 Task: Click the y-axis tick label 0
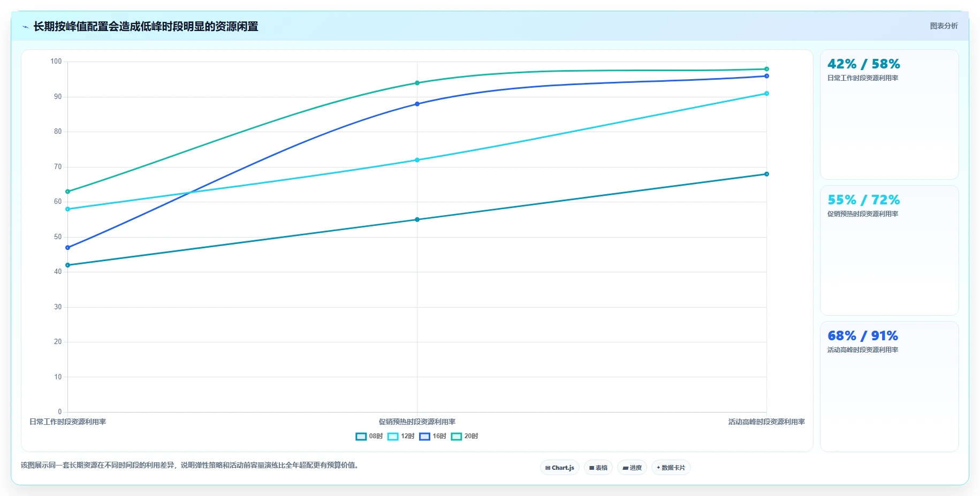point(60,412)
